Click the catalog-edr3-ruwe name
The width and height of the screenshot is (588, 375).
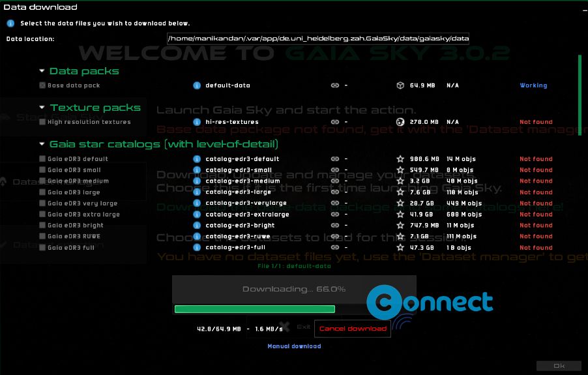pos(238,236)
